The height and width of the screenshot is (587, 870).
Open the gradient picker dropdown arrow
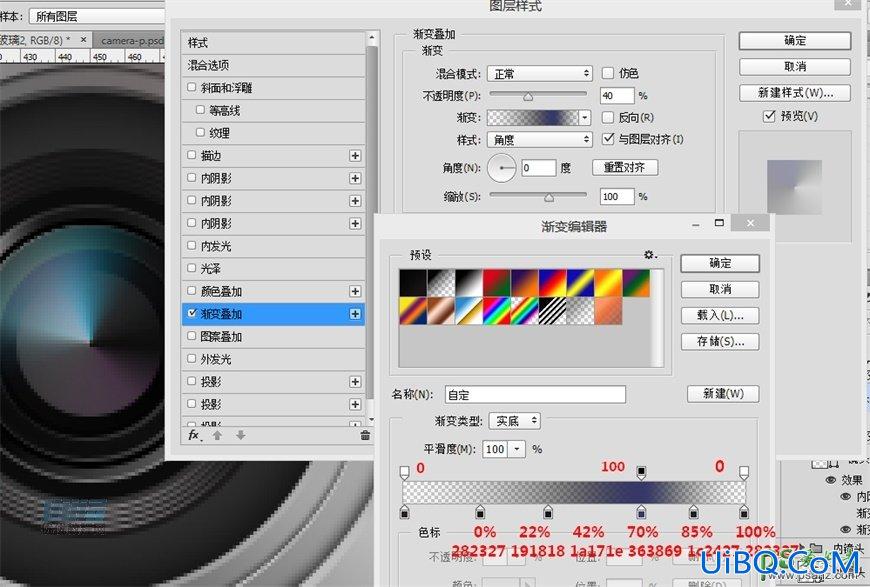584,117
